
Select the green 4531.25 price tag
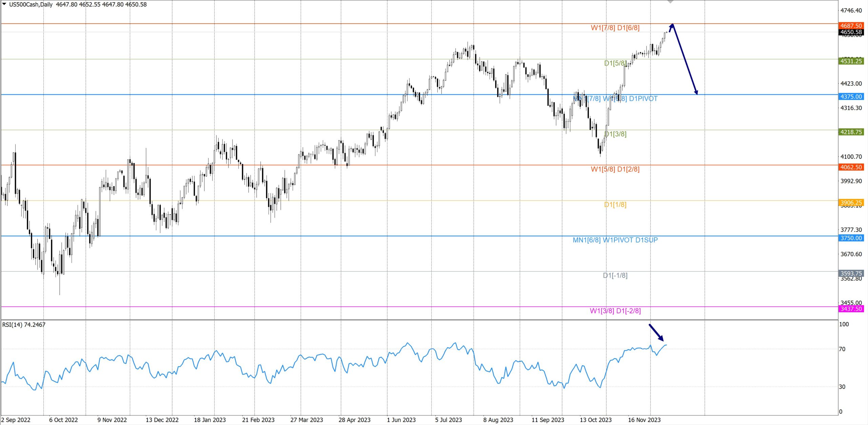pyautogui.click(x=851, y=61)
